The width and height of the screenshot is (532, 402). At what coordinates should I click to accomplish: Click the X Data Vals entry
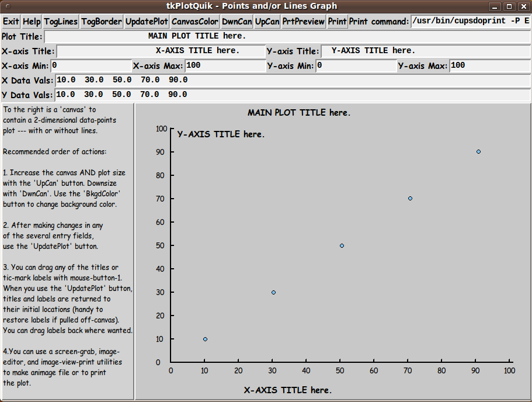(293, 80)
